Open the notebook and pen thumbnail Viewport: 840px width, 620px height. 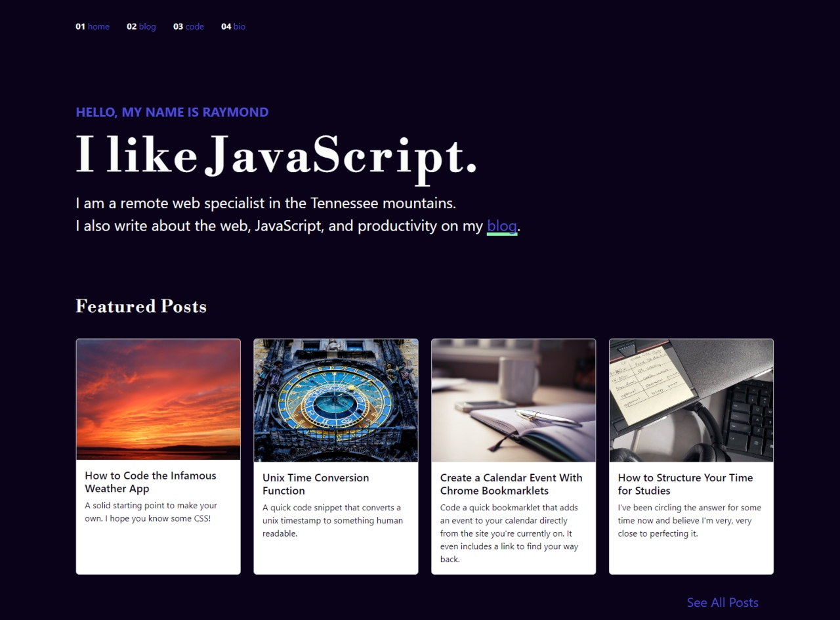(x=514, y=401)
